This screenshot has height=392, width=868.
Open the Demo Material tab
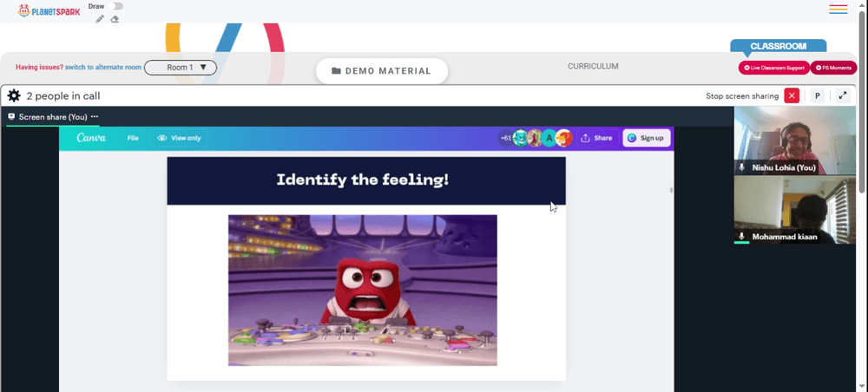point(381,71)
